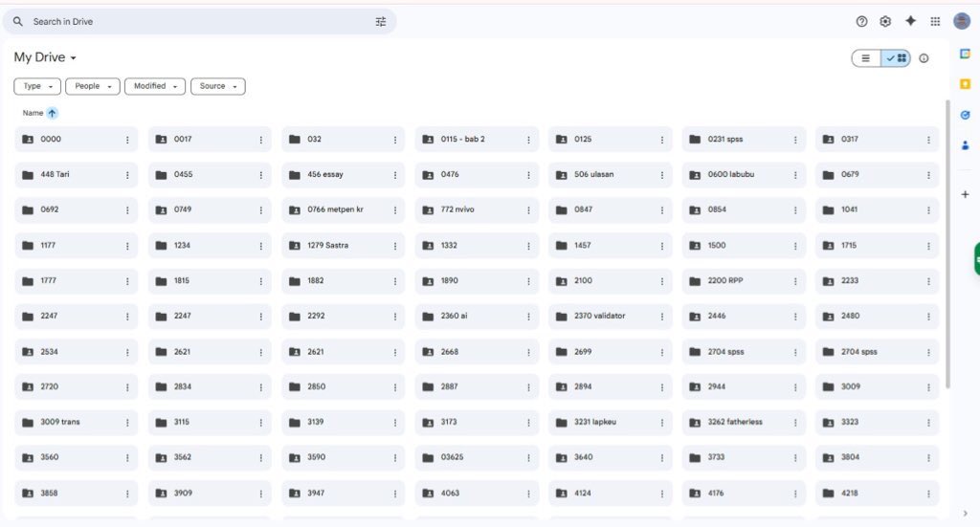Select the 4176 folder
The width and height of the screenshot is (980, 527).
coord(744,494)
